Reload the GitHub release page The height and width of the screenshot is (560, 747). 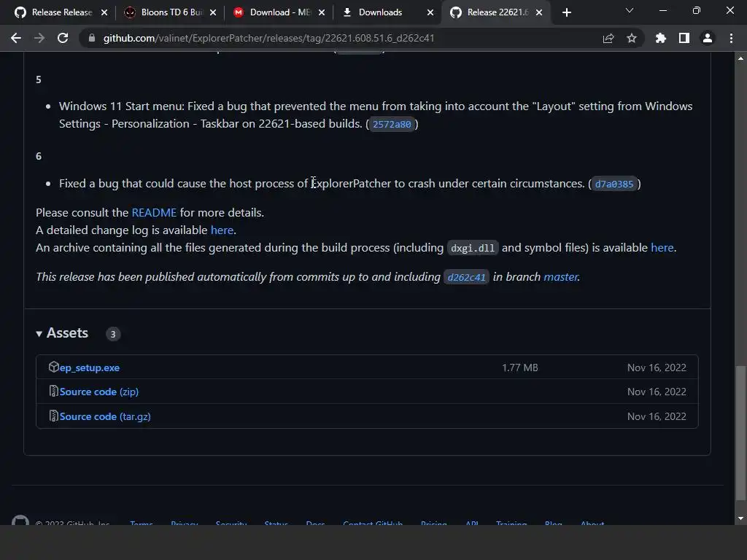[x=63, y=38]
